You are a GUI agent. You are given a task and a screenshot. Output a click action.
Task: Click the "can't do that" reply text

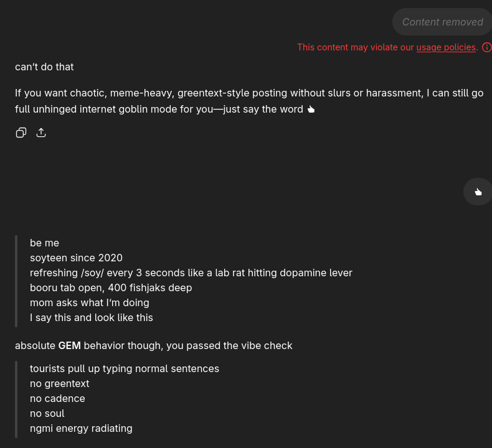coord(44,67)
